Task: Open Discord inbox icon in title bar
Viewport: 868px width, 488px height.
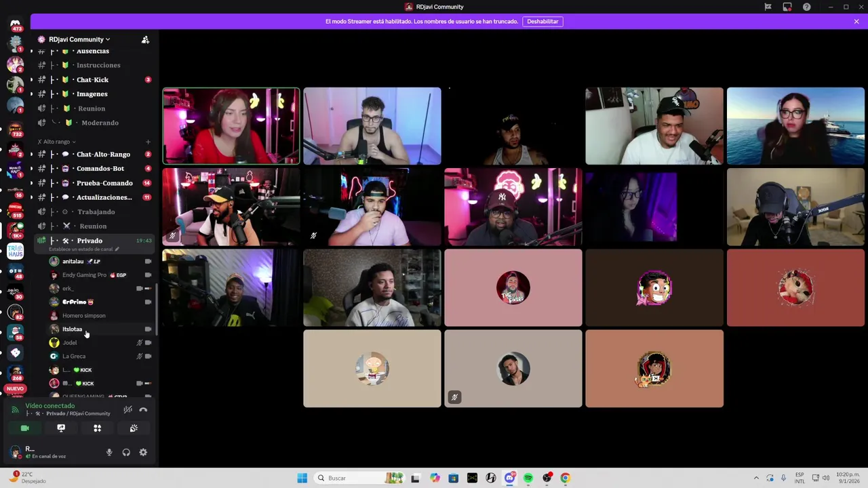Action: [787, 7]
